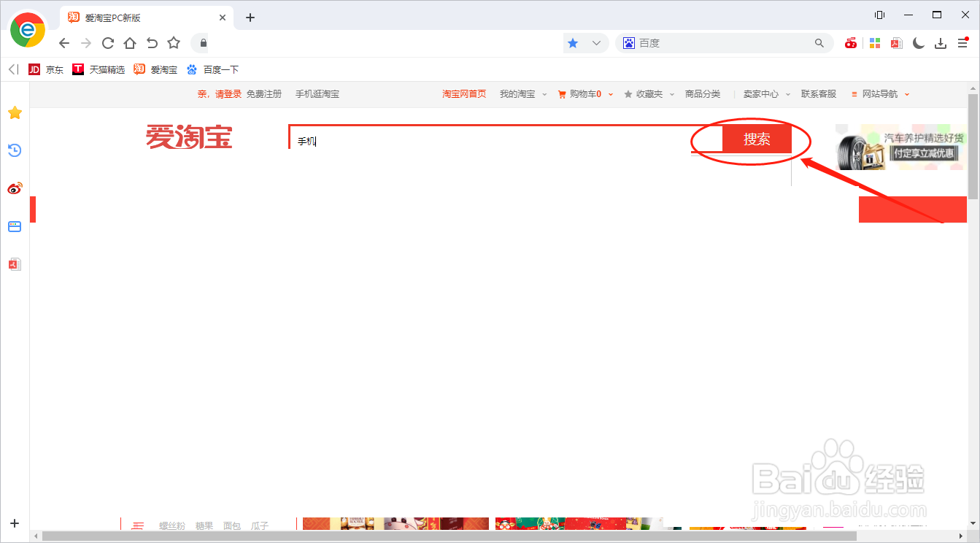Click the 亲，请登录 login link
Viewport: 980px width, 543px height.
pyautogui.click(x=220, y=94)
